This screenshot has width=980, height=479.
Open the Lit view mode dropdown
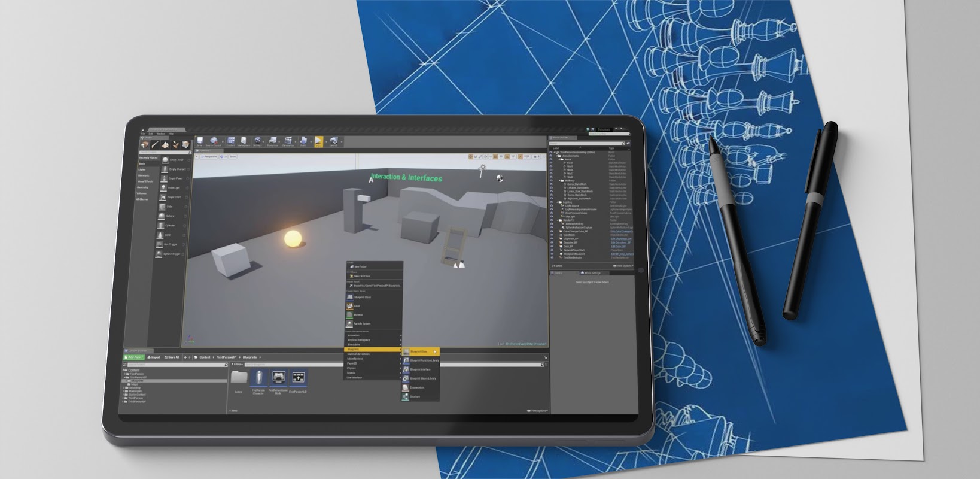[x=224, y=157]
